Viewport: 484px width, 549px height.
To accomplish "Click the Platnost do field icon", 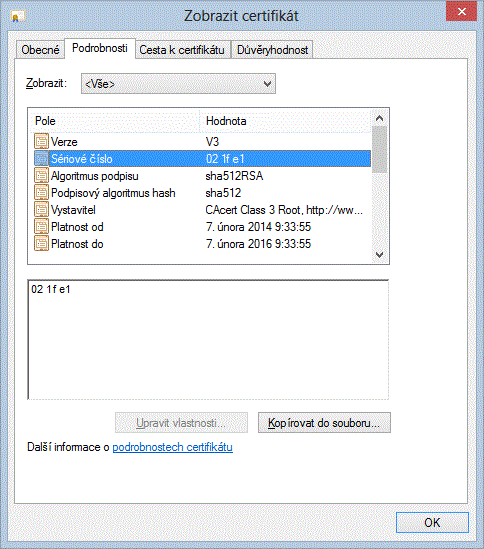I will pyautogui.click(x=41, y=244).
